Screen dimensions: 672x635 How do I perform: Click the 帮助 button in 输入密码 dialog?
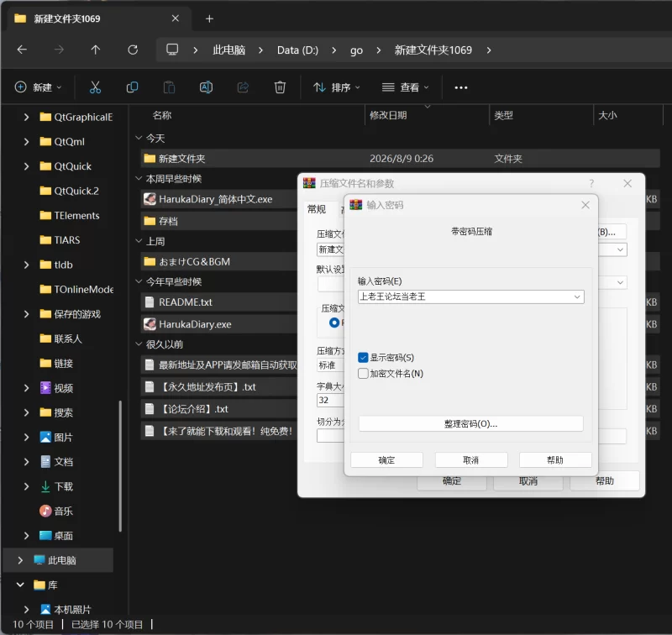tap(555, 459)
